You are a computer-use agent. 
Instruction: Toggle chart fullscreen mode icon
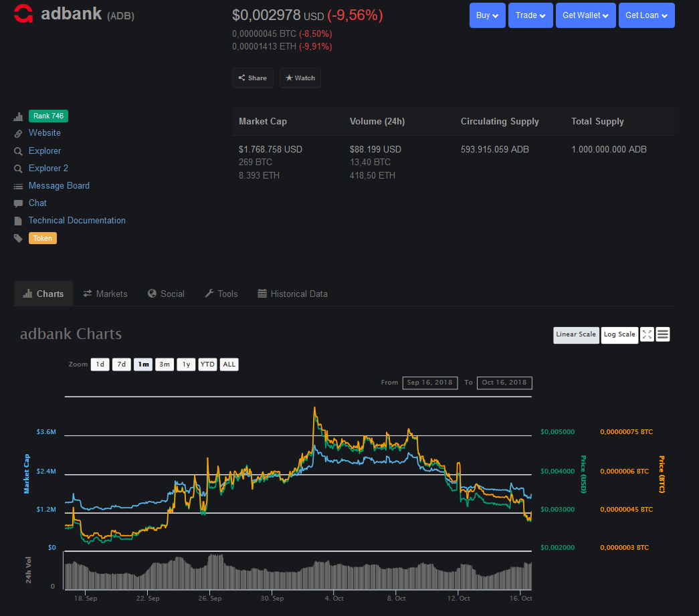(x=647, y=334)
